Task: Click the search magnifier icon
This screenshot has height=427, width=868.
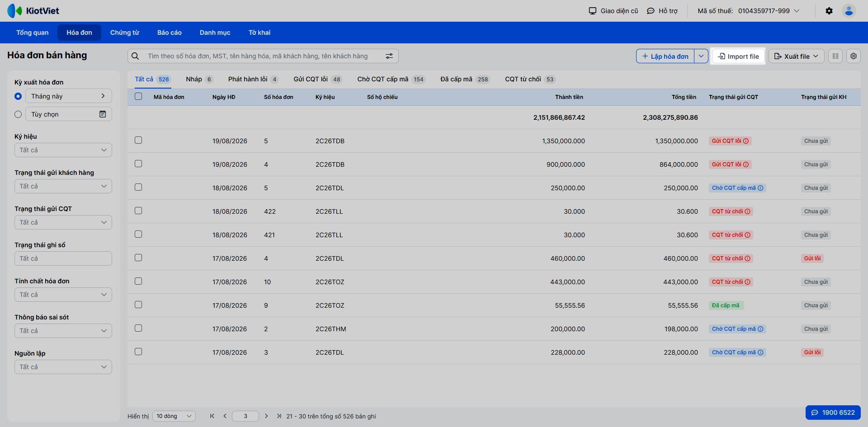Action: pyautogui.click(x=135, y=56)
